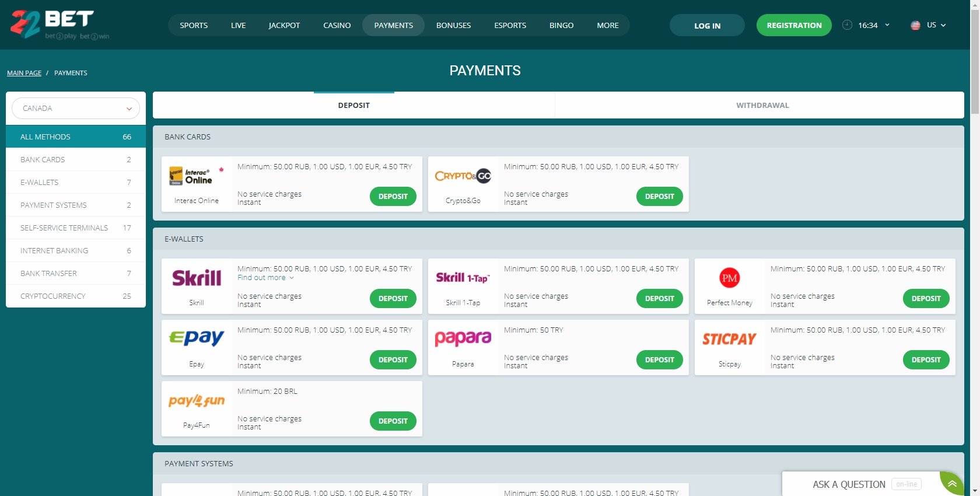This screenshot has height=496, width=980.
Task: Click DEPOSIT for Sticpay
Action: pos(926,359)
